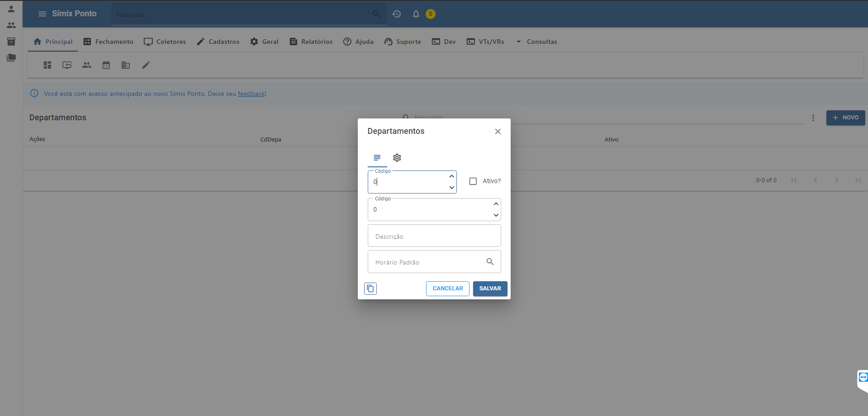Open the Suporte menu
868x416 pixels.
403,42
